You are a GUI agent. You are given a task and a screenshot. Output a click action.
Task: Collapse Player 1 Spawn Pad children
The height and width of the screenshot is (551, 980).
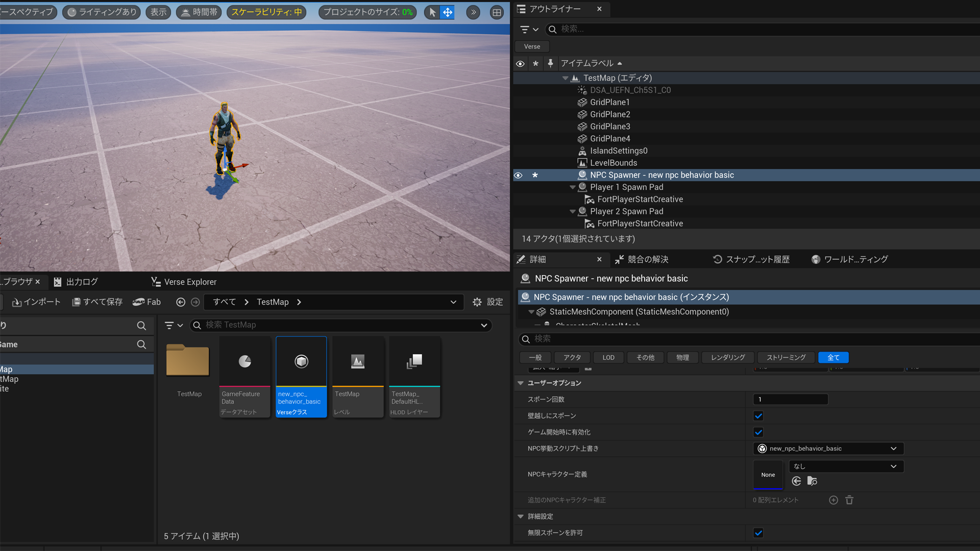click(573, 187)
